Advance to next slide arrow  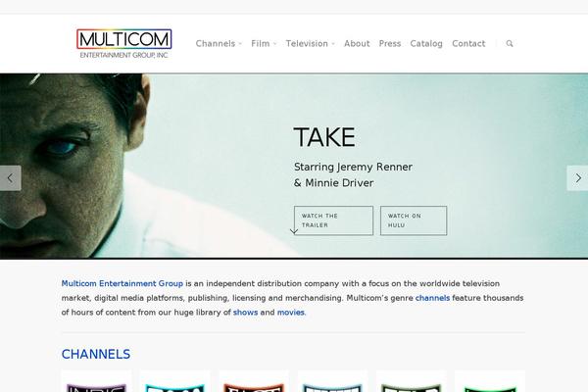point(577,178)
